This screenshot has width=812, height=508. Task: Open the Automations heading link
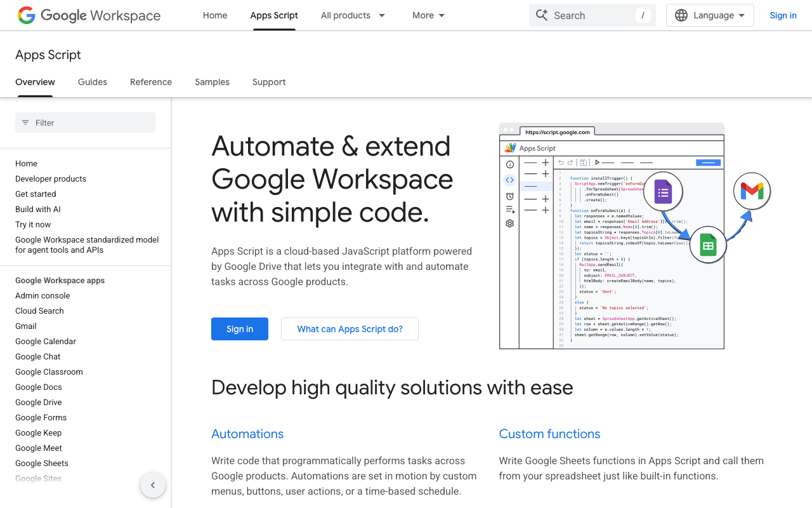[x=247, y=434]
